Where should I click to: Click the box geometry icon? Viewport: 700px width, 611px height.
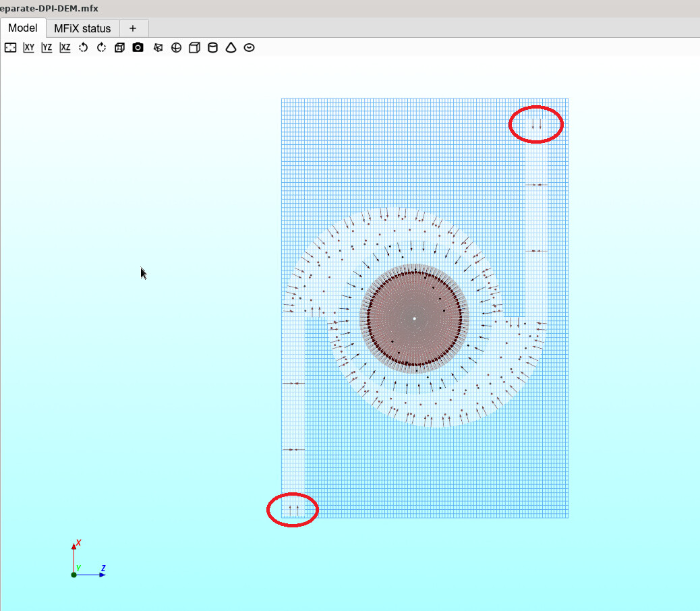(194, 48)
